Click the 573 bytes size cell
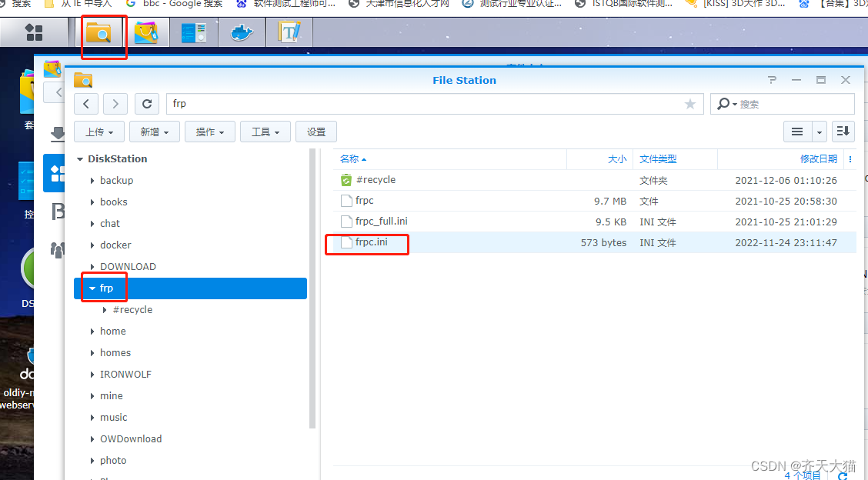The height and width of the screenshot is (480, 868). [x=603, y=242]
